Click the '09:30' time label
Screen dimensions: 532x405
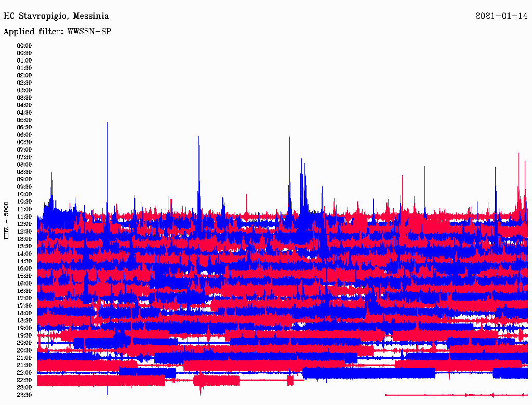tap(24, 187)
